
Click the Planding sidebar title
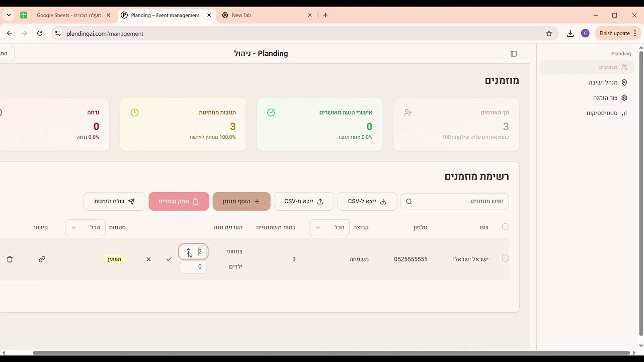[621, 54]
